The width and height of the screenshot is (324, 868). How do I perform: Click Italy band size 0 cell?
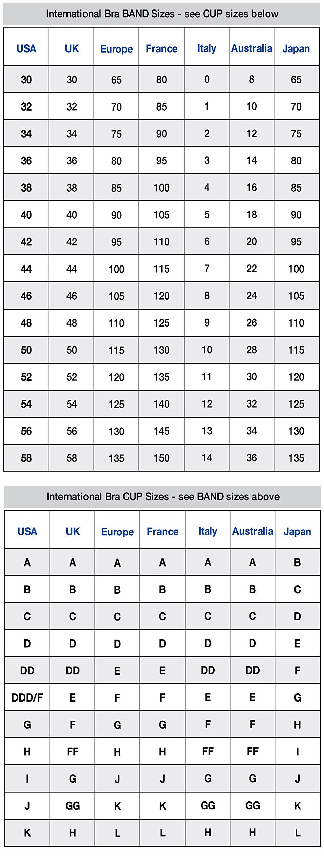tap(207, 79)
